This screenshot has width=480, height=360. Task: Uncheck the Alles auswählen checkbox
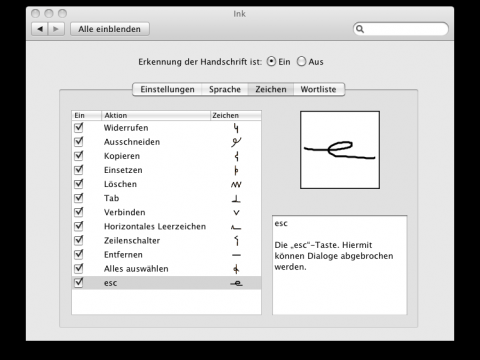(79, 268)
